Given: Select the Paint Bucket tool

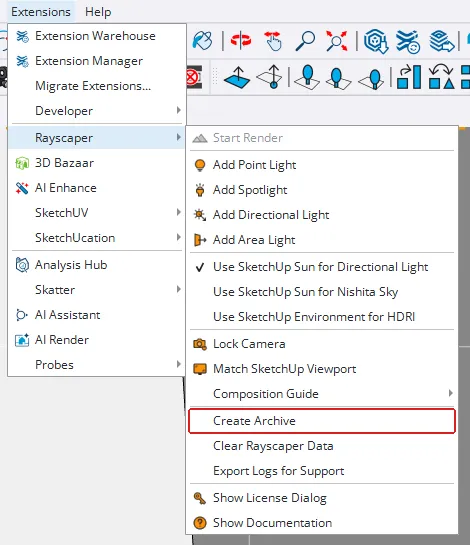Looking at the screenshot, I should click(202, 41).
